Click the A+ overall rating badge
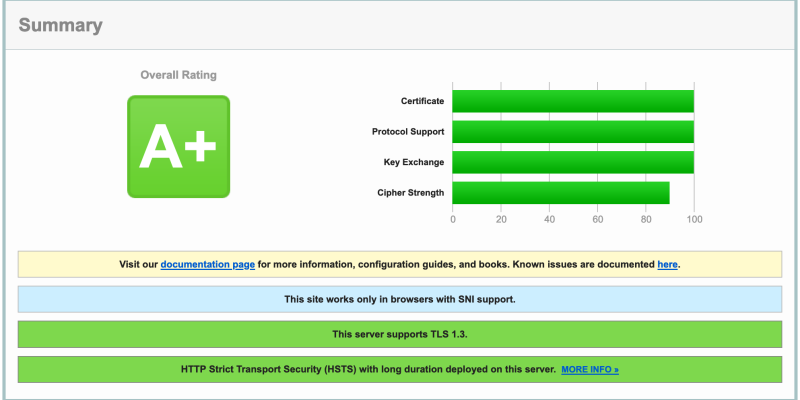Image resolution: width=800 pixels, height=400 pixels. click(179, 146)
